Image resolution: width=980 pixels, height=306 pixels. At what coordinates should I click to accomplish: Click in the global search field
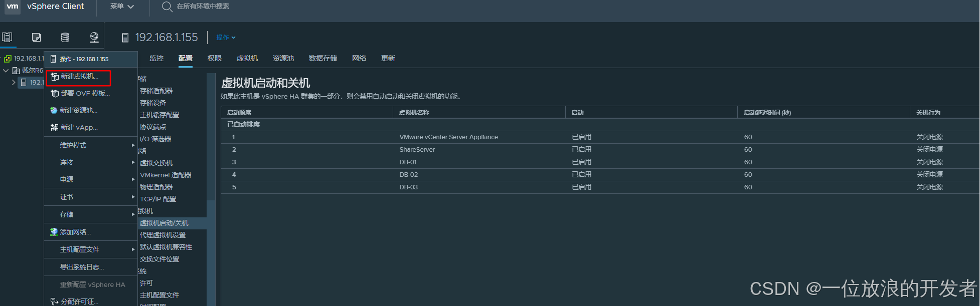tap(203, 7)
